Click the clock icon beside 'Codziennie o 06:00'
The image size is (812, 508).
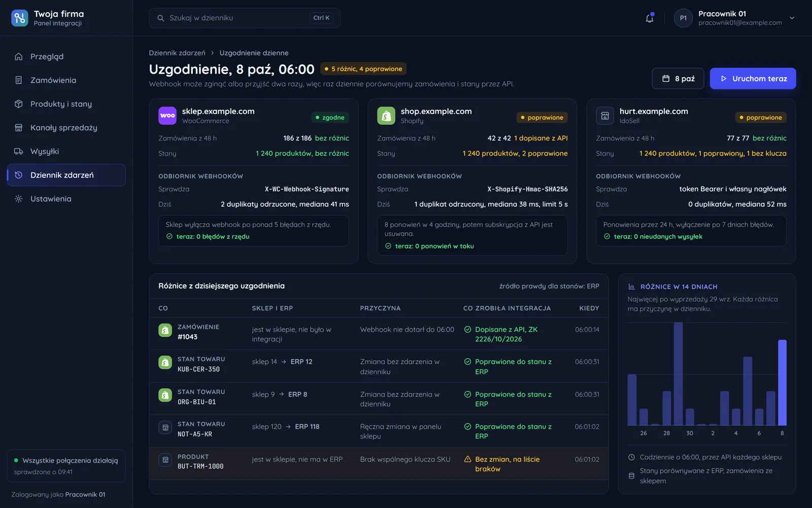[631, 457]
